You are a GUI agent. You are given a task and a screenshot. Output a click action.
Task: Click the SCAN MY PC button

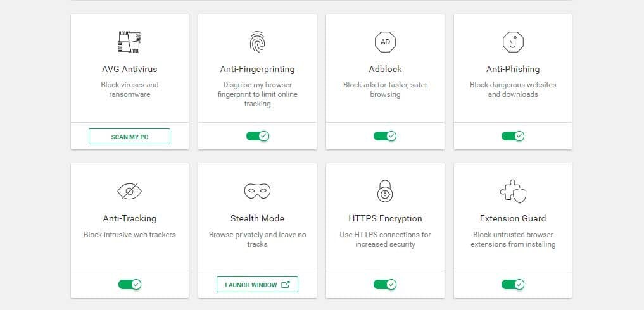click(x=129, y=136)
